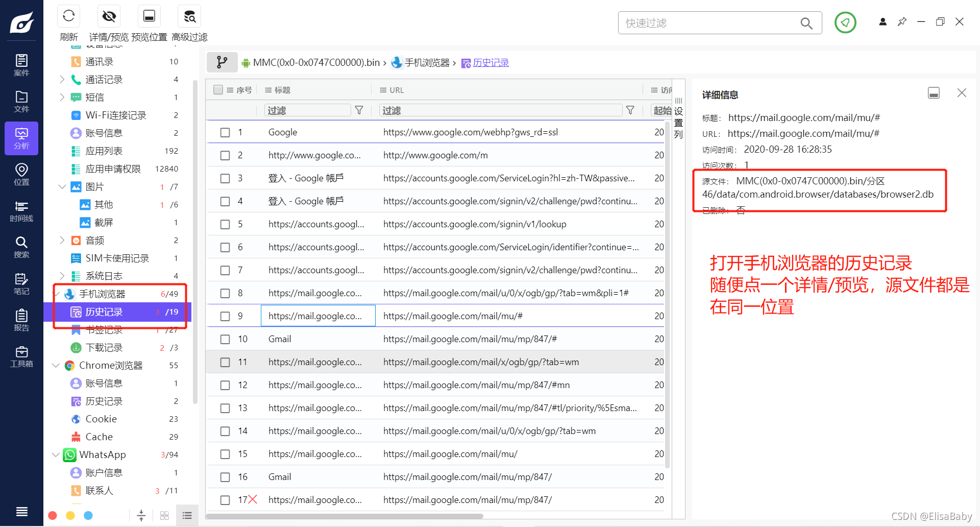Open the 设置列 column settings button
Screen dimensions: 980x527
[678, 118]
